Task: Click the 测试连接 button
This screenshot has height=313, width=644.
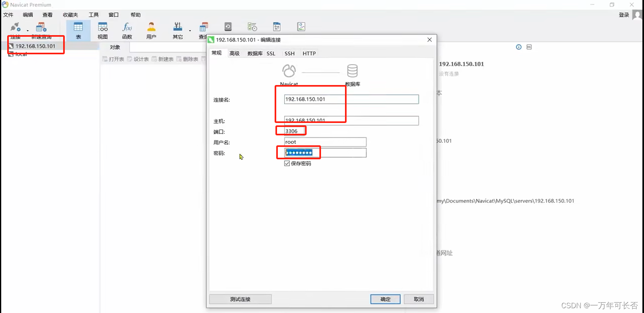Action: click(x=240, y=299)
